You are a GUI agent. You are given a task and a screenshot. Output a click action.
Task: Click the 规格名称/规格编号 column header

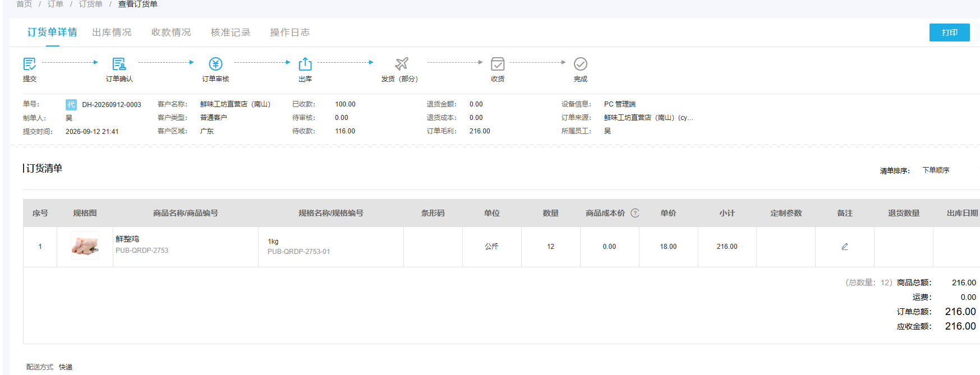coord(331,213)
